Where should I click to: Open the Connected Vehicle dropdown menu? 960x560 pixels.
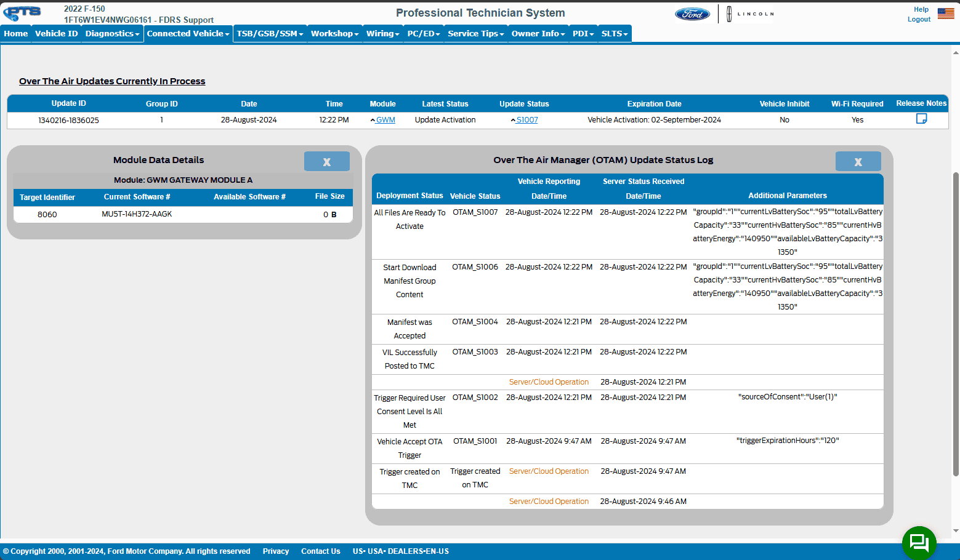[x=188, y=34]
